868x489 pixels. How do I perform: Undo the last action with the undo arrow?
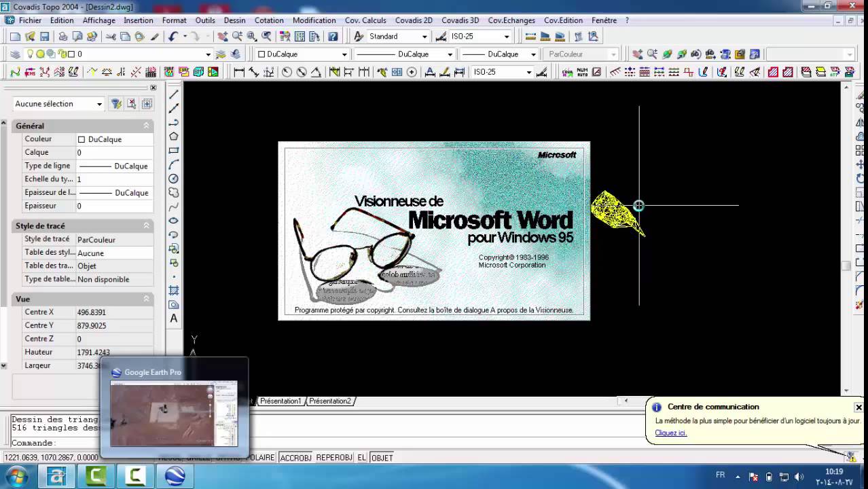point(173,37)
